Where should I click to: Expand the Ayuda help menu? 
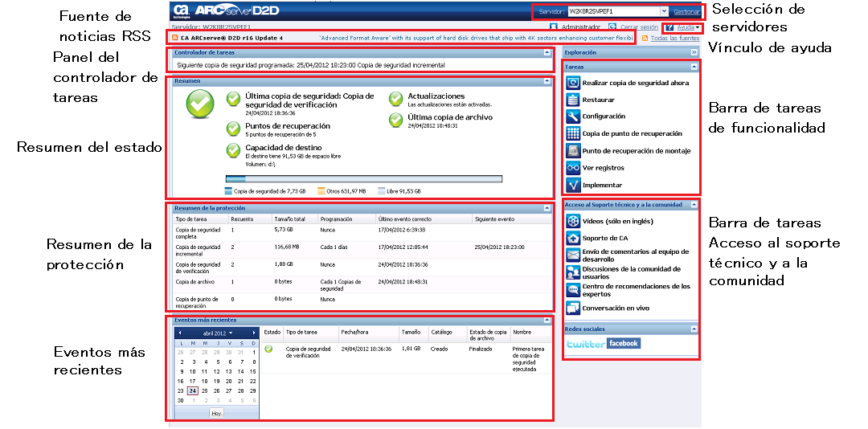[x=683, y=27]
